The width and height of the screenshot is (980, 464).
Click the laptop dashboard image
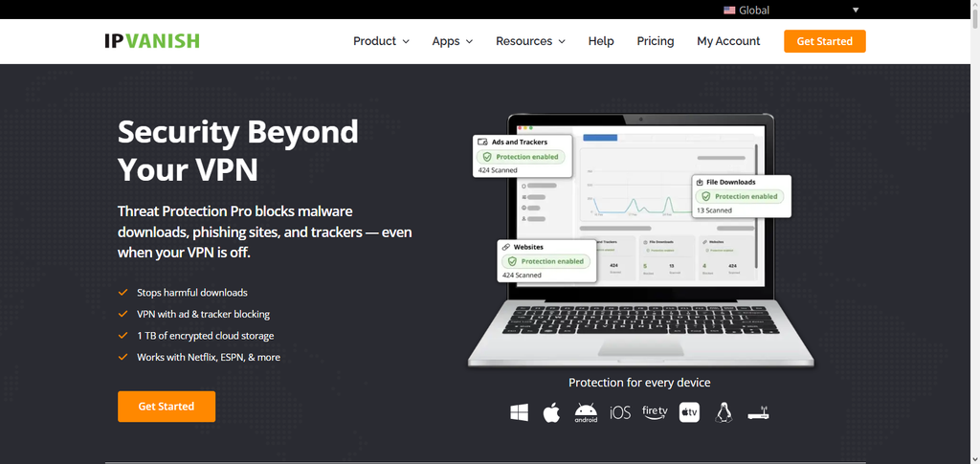click(x=640, y=240)
